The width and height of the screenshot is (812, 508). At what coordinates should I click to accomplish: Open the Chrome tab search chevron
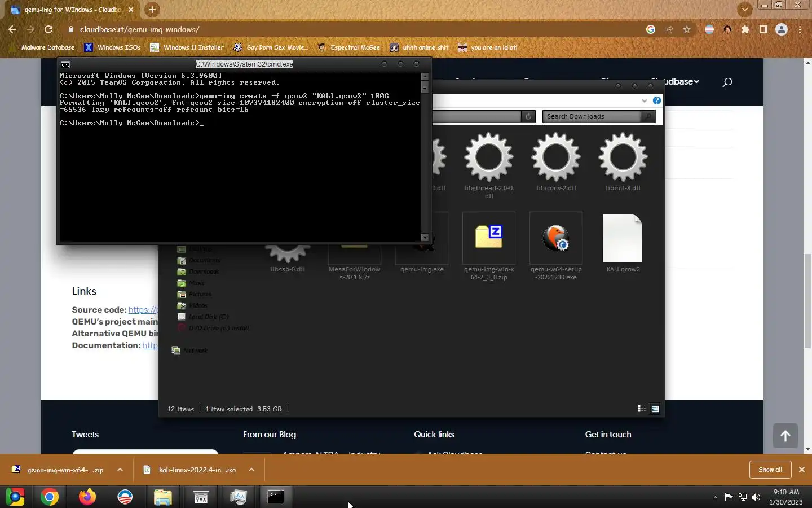point(745,9)
